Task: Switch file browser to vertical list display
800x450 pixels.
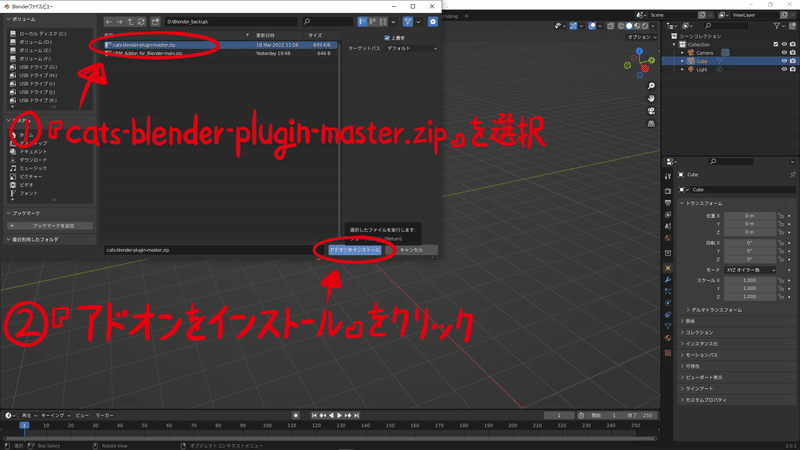Action: coord(362,21)
